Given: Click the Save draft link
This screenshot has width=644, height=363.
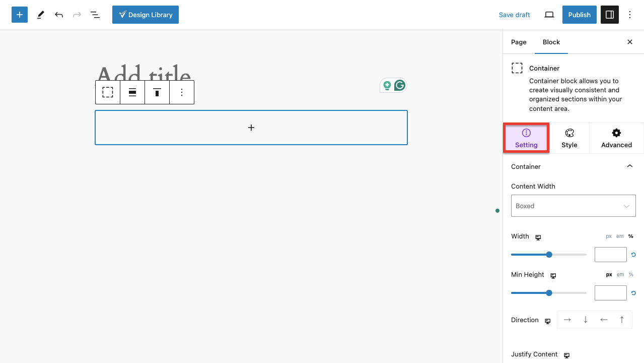Looking at the screenshot, I should (x=514, y=15).
